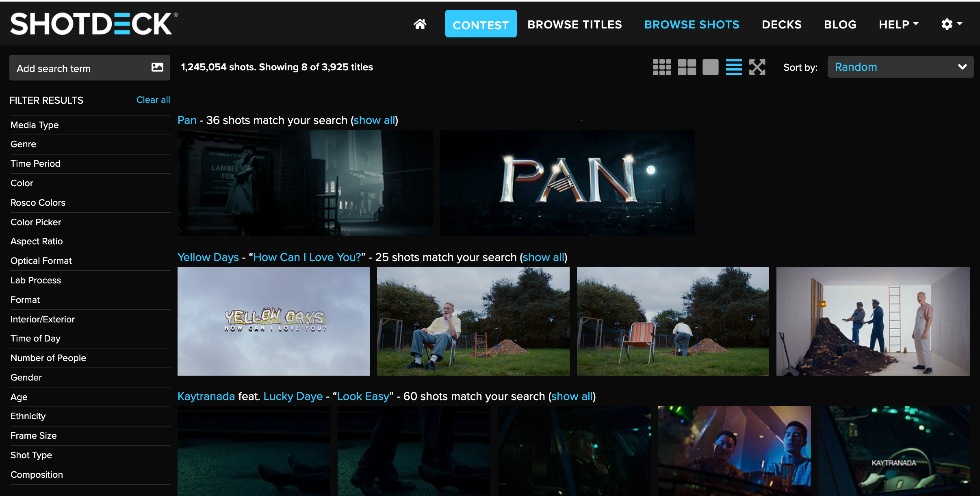
Task: Switch to list view layout
Action: (x=734, y=67)
